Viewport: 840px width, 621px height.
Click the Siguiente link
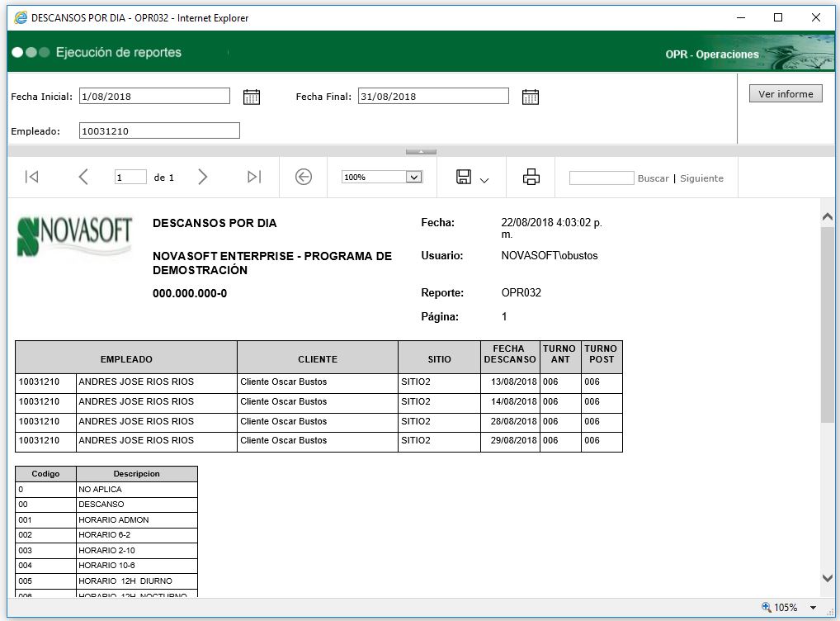point(701,178)
